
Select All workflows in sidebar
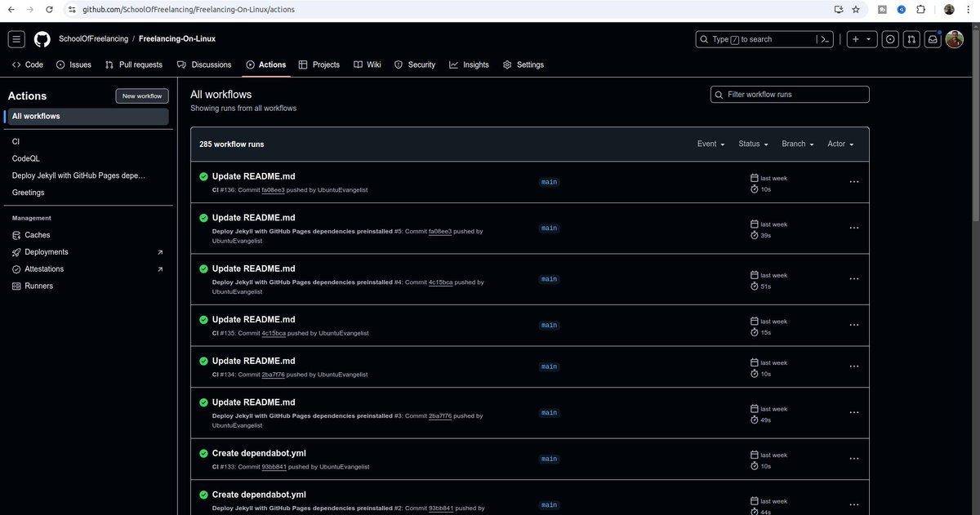87,117
